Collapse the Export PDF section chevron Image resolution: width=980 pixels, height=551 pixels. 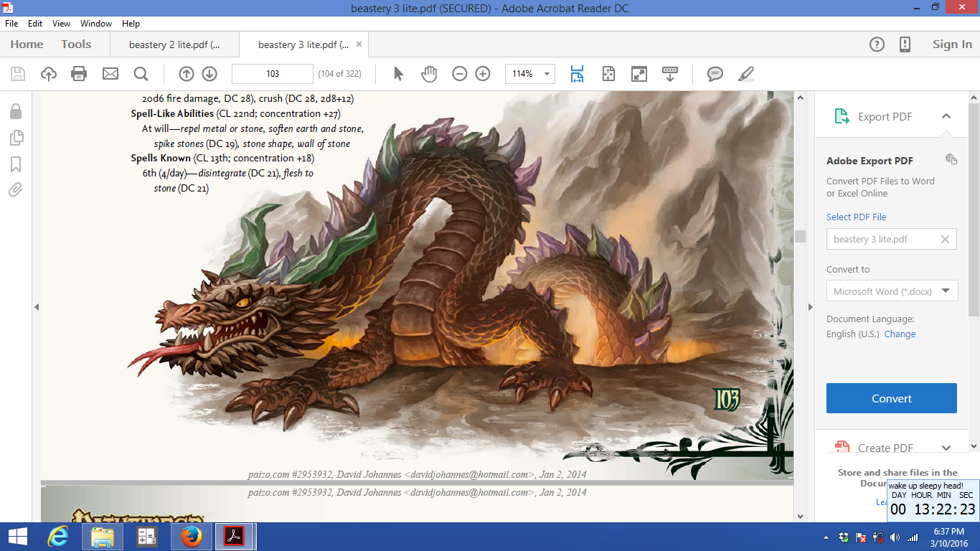tap(946, 116)
